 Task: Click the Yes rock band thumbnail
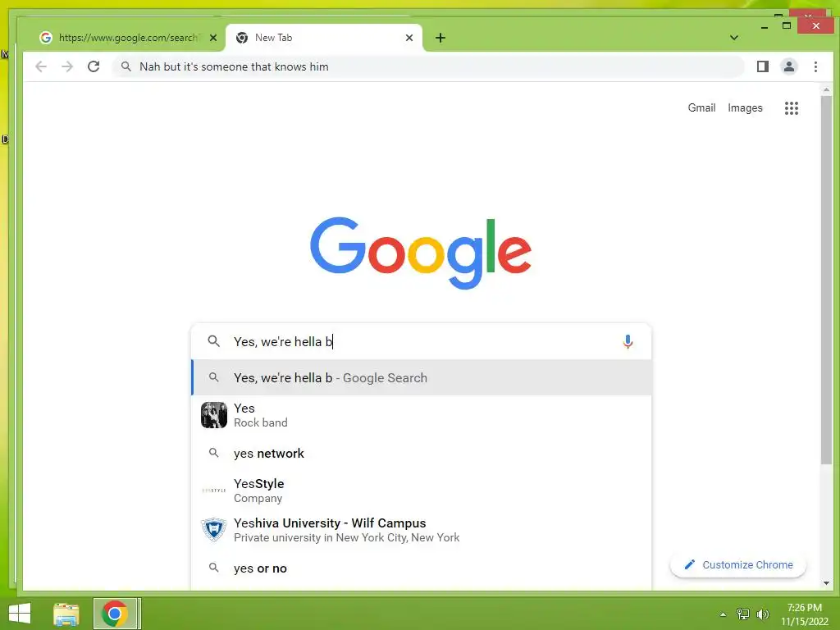pyautogui.click(x=214, y=415)
